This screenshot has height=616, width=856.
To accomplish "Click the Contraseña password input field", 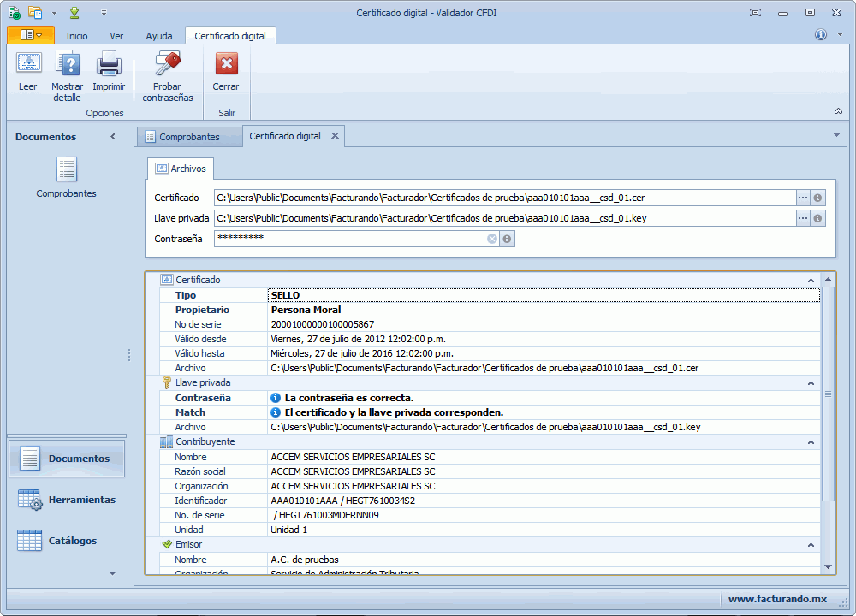I will (351, 239).
